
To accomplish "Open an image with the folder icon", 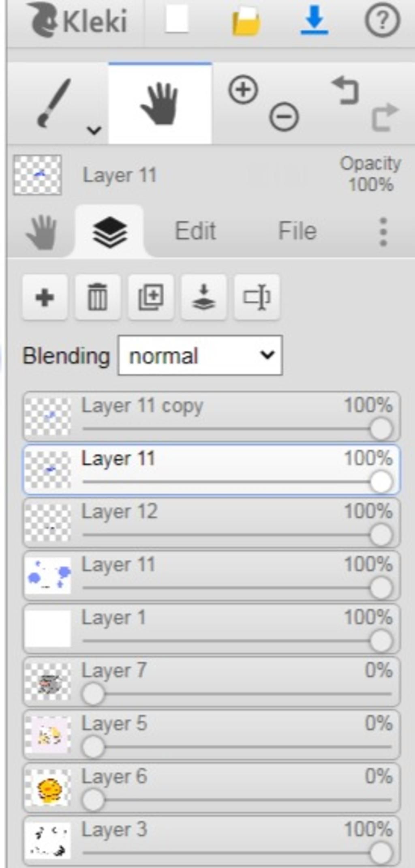I will 246,21.
